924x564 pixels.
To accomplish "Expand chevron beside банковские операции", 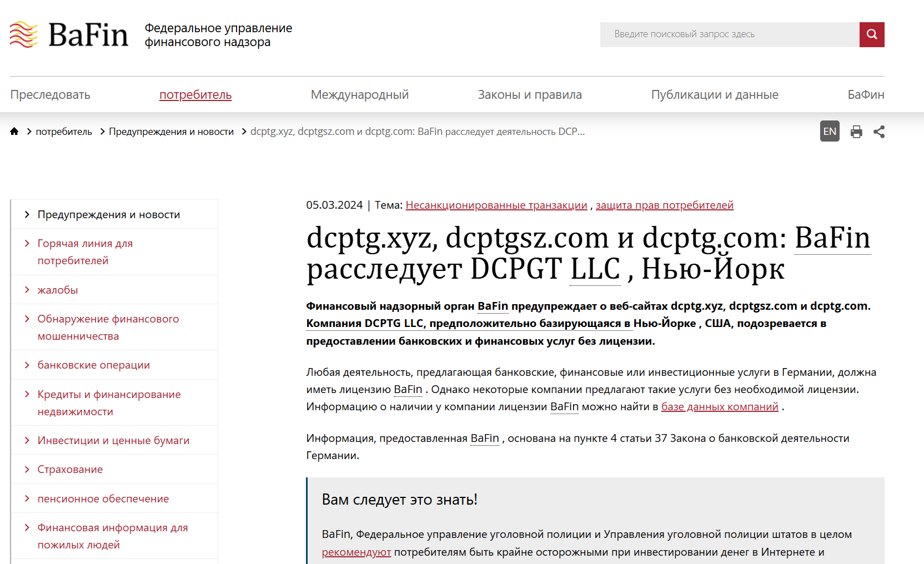I will 27,365.
